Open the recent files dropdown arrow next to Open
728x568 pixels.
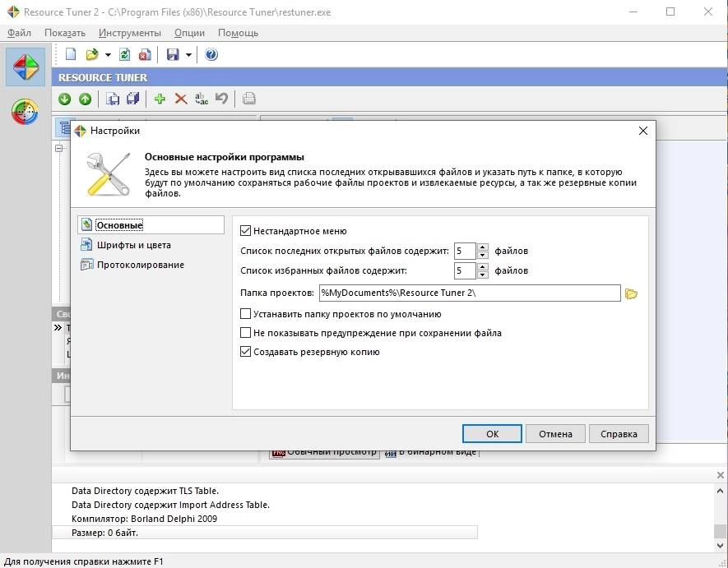pyautogui.click(x=108, y=55)
